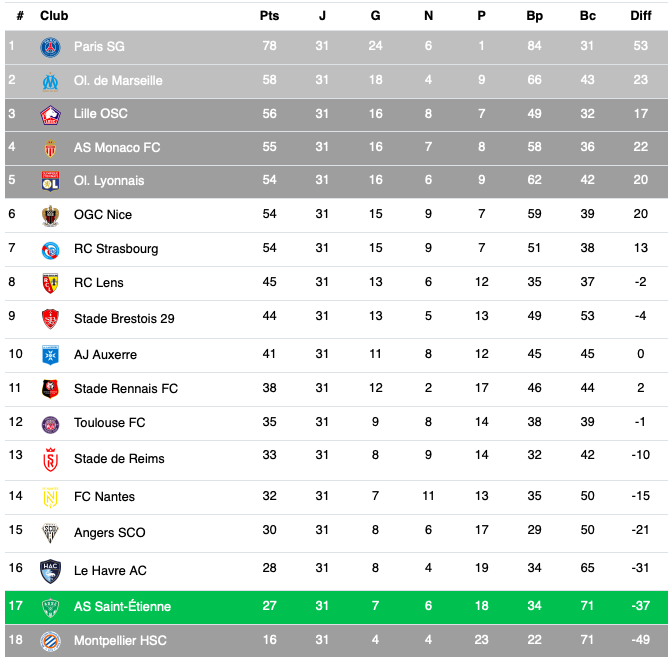
Task: Click the Bp goals-for column header
Action: (534, 16)
